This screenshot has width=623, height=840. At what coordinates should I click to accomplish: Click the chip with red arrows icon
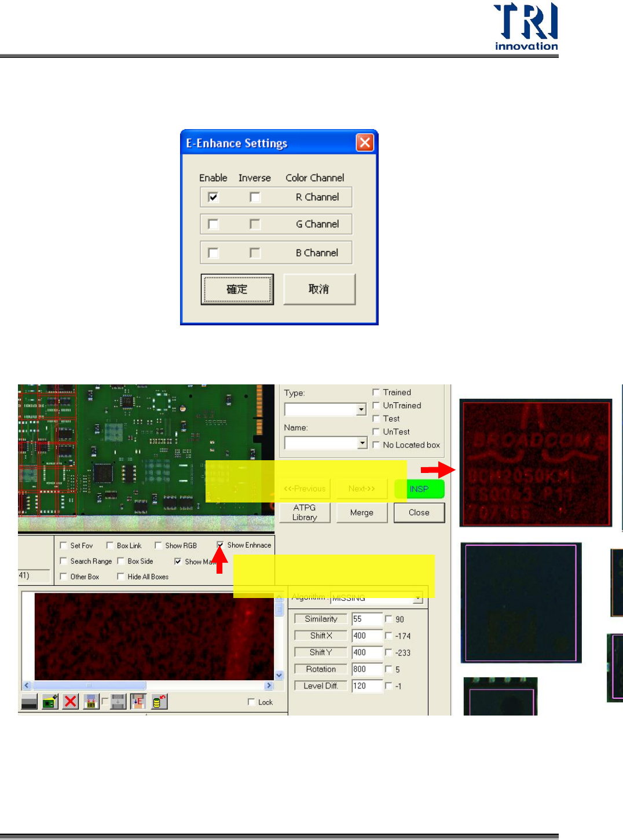(x=91, y=702)
